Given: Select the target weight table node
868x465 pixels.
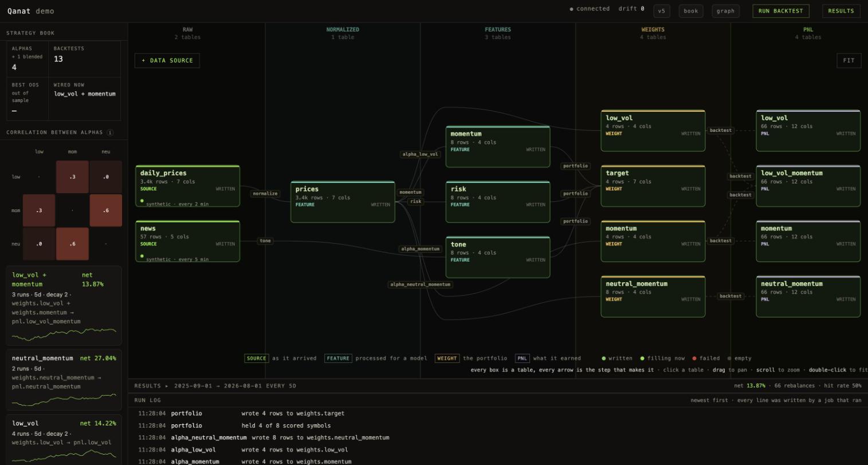Looking at the screenshot, I should pyautogui.click(x=653, y=186).
